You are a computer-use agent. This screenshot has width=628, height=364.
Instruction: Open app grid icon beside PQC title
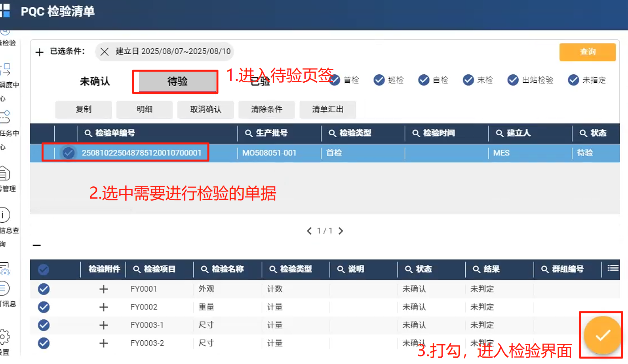tap(5, 11)
